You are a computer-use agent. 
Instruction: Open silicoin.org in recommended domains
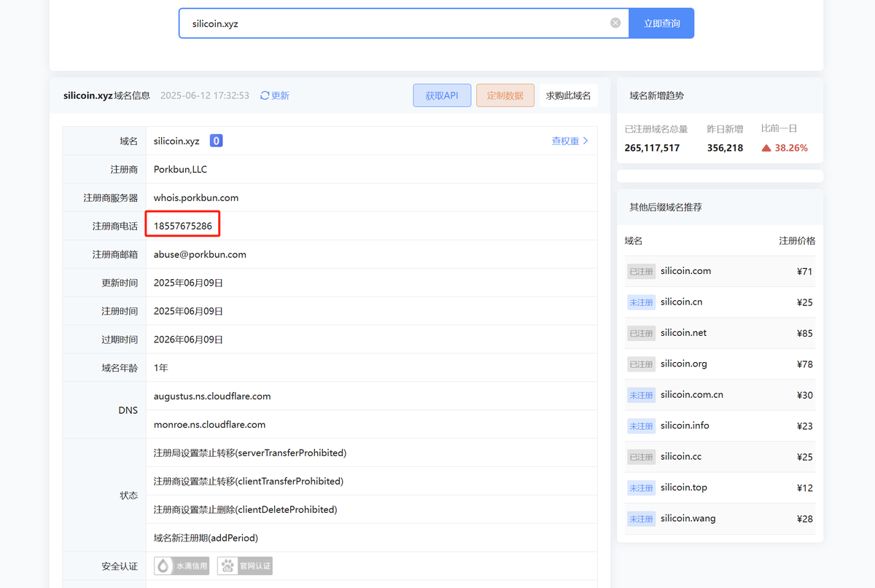click(x=684, y=364)
